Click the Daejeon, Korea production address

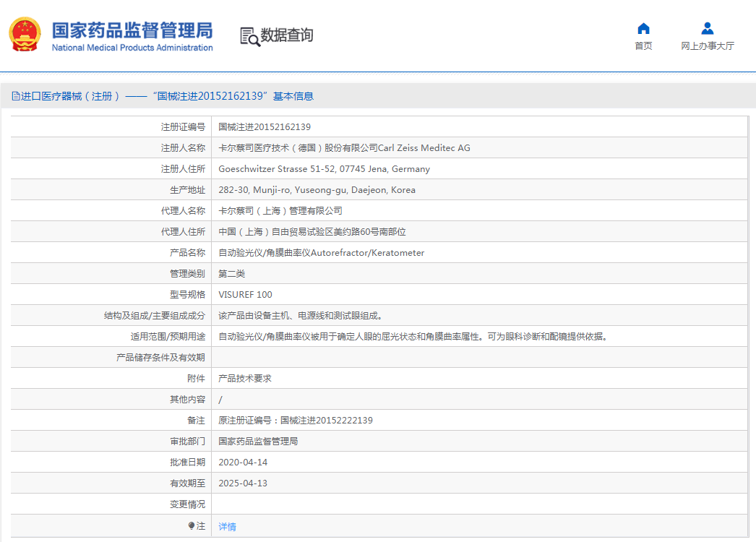pos(317,190)
